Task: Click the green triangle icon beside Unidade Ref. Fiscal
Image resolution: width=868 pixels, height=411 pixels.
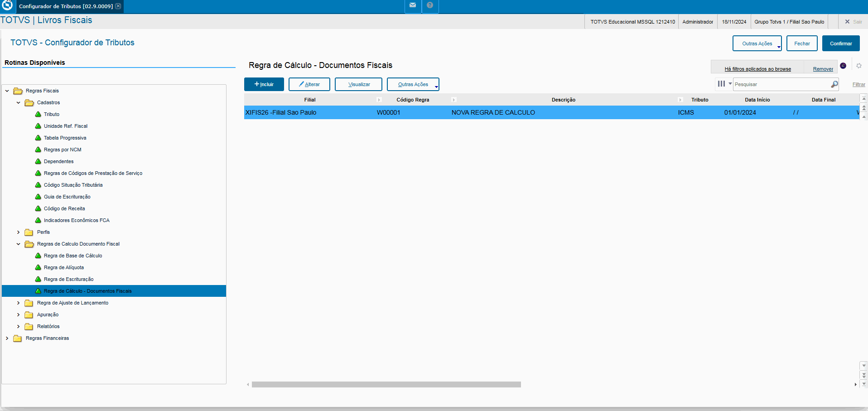Action: [38, 126]
